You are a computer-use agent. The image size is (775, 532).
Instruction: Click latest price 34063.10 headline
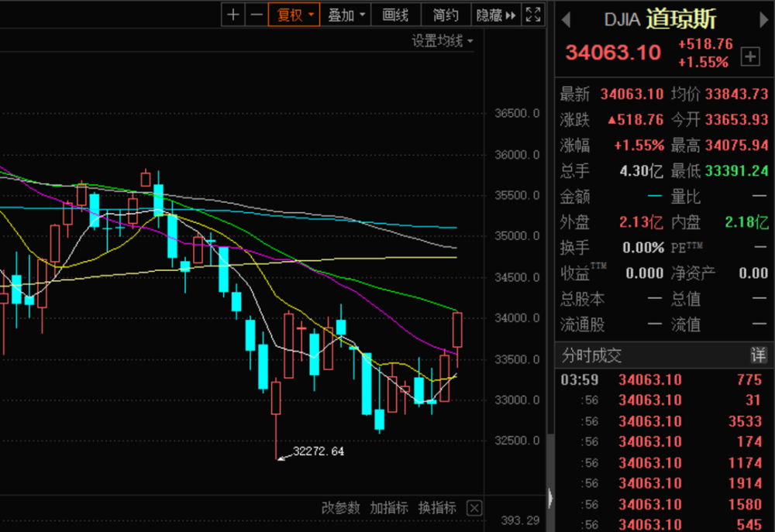tap(613, 53)
